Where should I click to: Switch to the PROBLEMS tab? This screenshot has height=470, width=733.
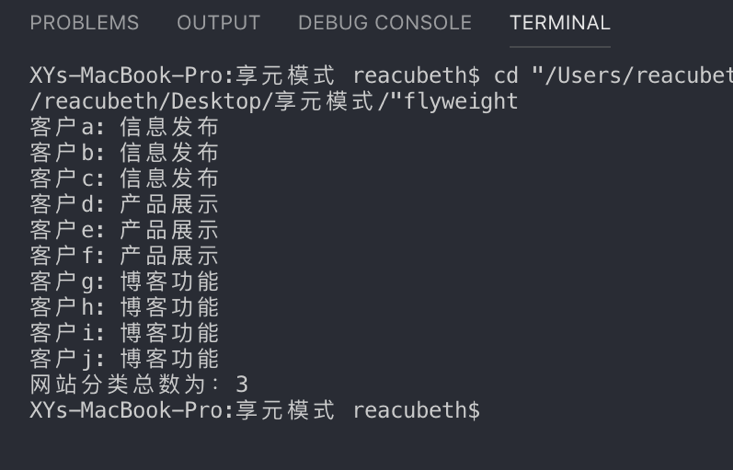84,22
